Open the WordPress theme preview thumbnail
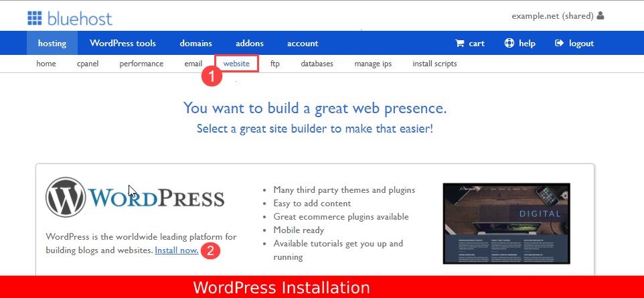644x298 pixels. click(x=506, y=224)
